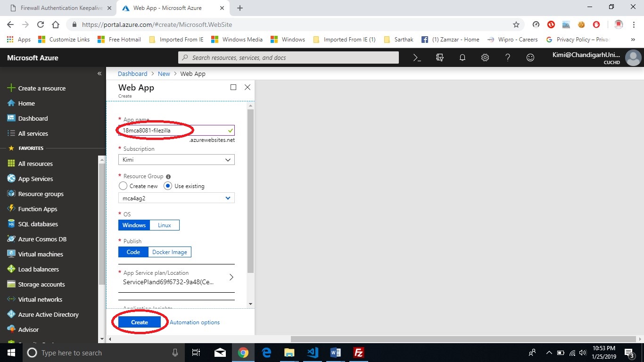Open Visual Studio Code from taskbar
The image size is (644, 362).
[x=313, y=353]
